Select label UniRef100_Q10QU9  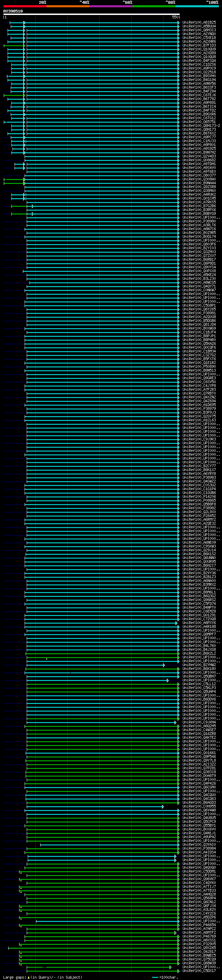pyautogui.click(x=199, y=49)
